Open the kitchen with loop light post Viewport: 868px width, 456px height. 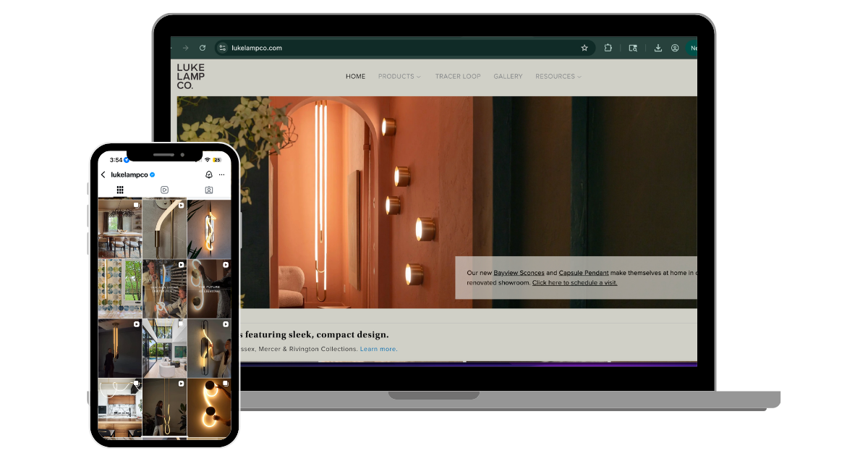(x=120, y=408)
